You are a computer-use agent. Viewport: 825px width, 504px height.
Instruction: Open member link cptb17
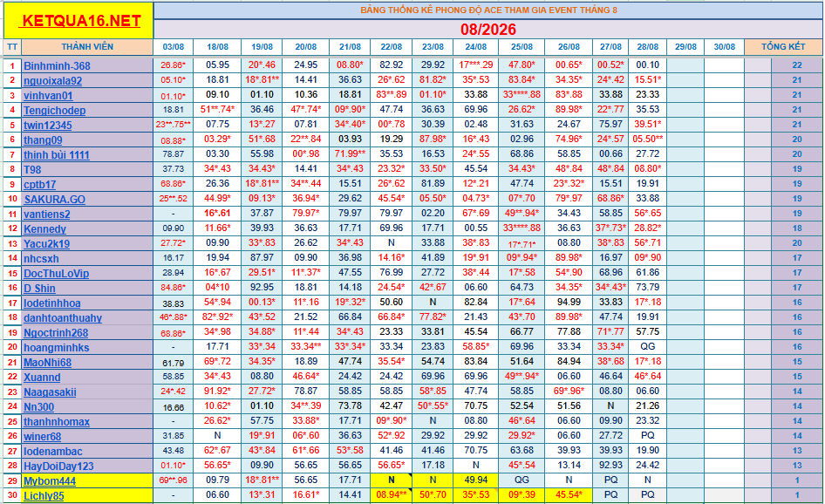tap(39, 184)
